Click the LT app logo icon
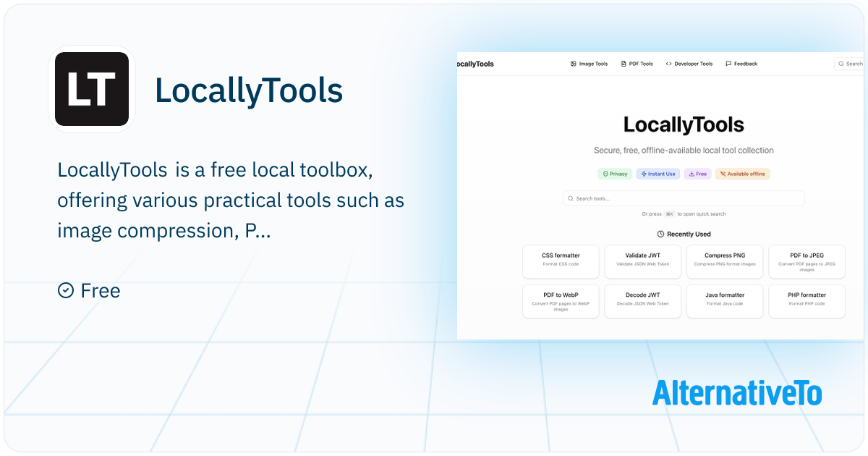 [92, 89]
